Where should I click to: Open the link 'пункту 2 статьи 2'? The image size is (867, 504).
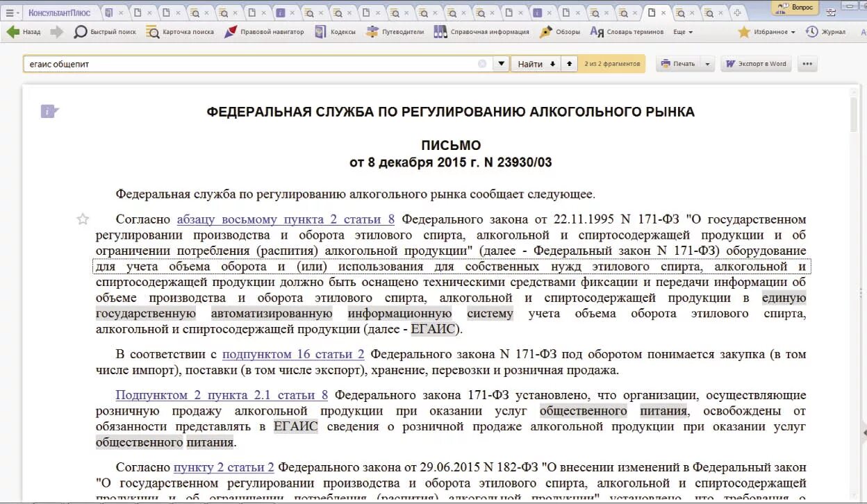[x=224, y=467]
